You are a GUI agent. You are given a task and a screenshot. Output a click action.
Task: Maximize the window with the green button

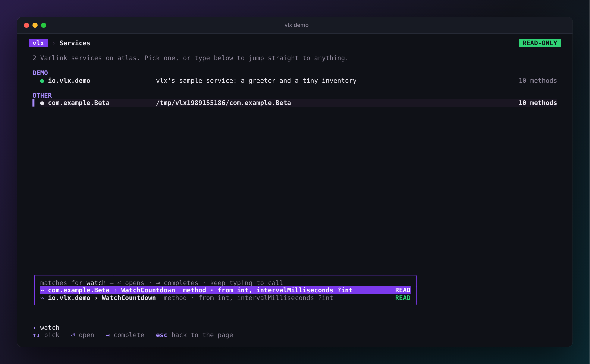[44, 25]
